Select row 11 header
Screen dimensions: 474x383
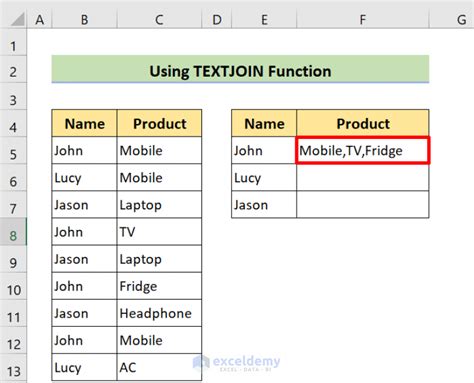13,313
